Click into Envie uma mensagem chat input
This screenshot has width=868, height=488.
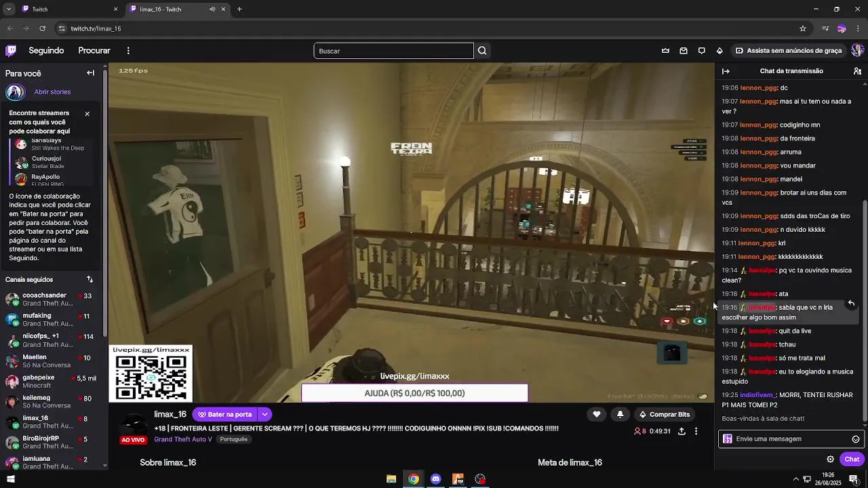click(x=792, y=439)
